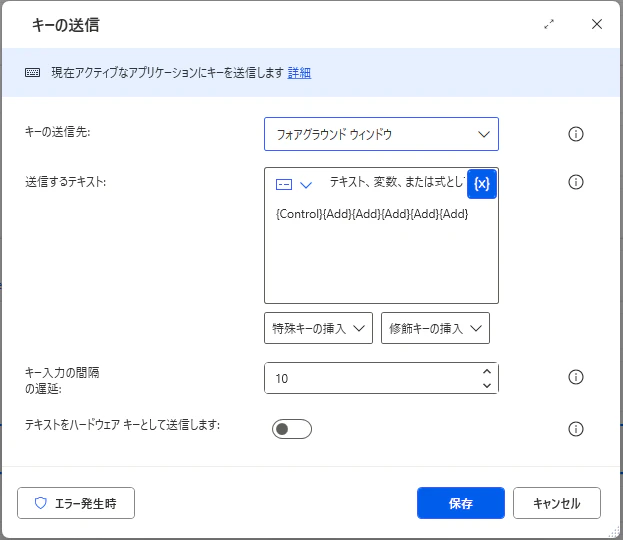Click info icon for キーの送信先
This screenshot has width=623, height=540.
tap(575, 134)
